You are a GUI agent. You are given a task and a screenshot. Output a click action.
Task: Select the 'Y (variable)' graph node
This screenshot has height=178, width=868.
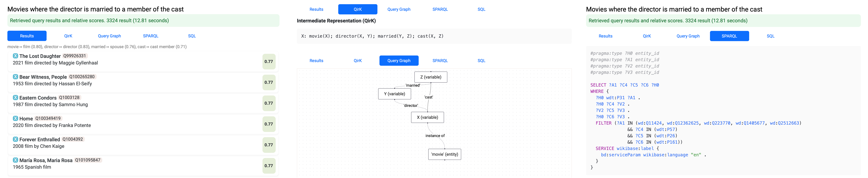[x=395, y=94]
